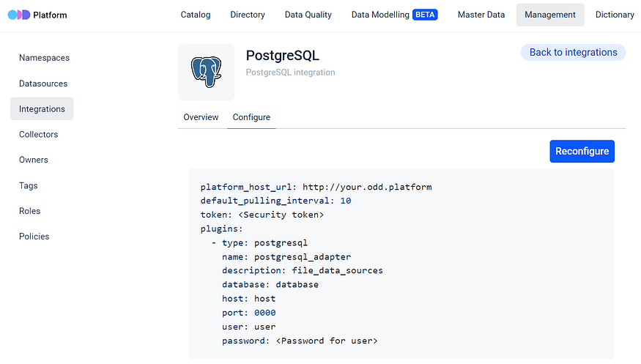Open the Collectors sidebar item
This screenshot has width=641, height=364.
(x=38, y=135)
